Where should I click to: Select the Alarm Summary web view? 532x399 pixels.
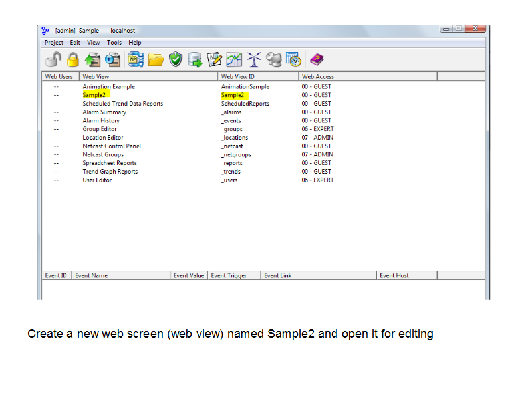104,112
